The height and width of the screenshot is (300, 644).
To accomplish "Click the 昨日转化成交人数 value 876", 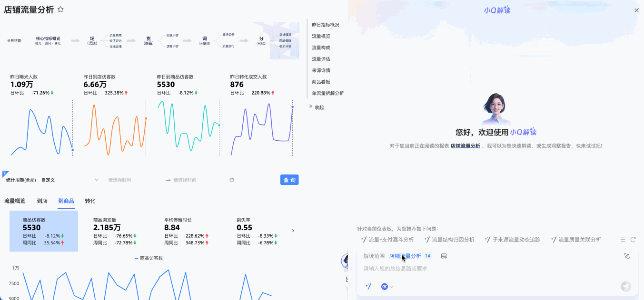I will [237, 85].
